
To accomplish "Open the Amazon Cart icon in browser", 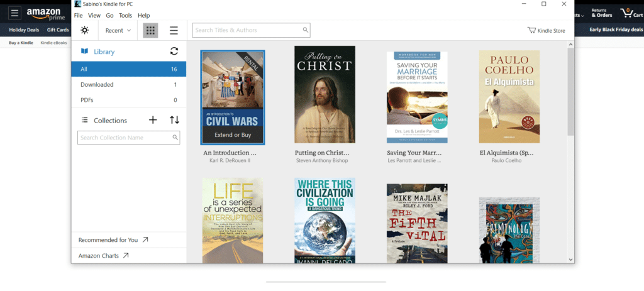I will point(631,13).
